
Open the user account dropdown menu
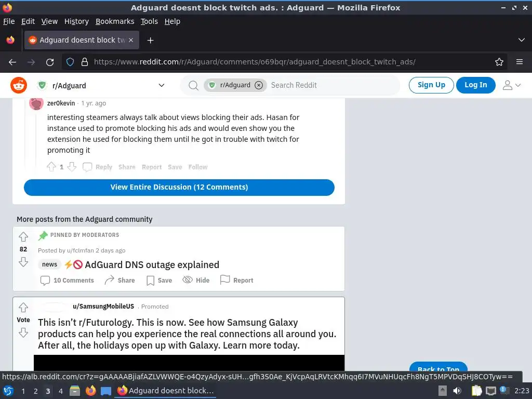click(x=511, y=85)
